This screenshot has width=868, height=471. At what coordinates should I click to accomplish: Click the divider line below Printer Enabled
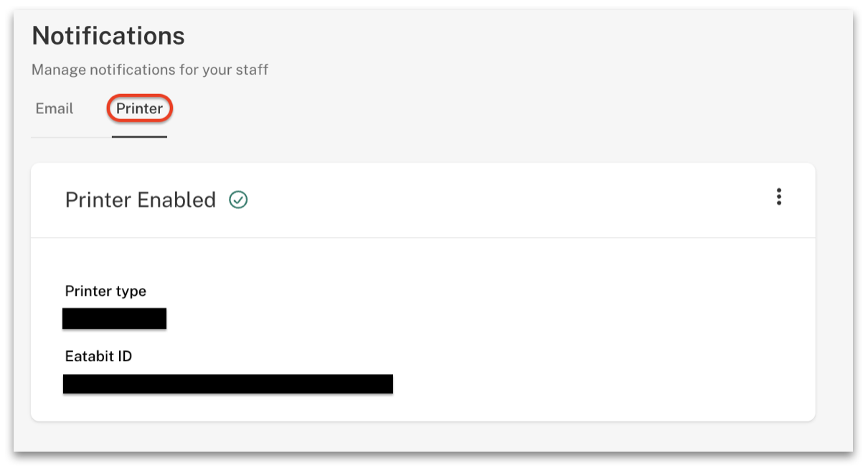tap(423, 238)
